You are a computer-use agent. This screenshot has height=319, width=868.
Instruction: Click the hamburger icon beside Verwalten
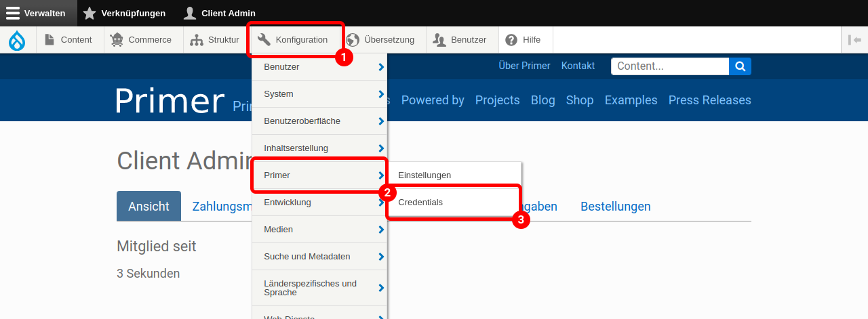click(x=13, y=13)
